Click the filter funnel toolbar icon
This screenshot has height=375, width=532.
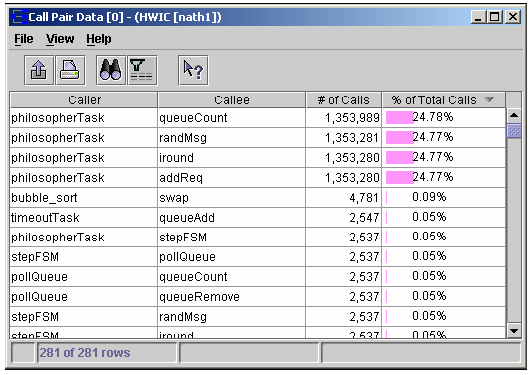pyautogui.click(x=142, y=70)
